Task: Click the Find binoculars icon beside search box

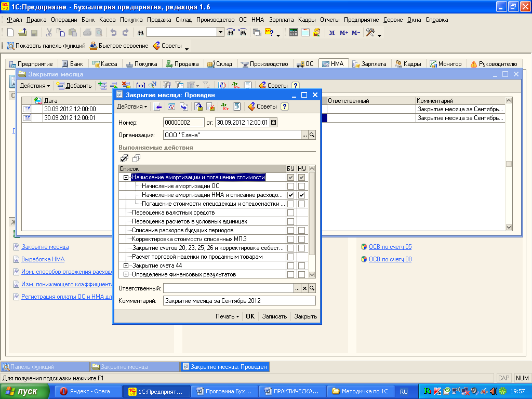Action: [140, 33]
